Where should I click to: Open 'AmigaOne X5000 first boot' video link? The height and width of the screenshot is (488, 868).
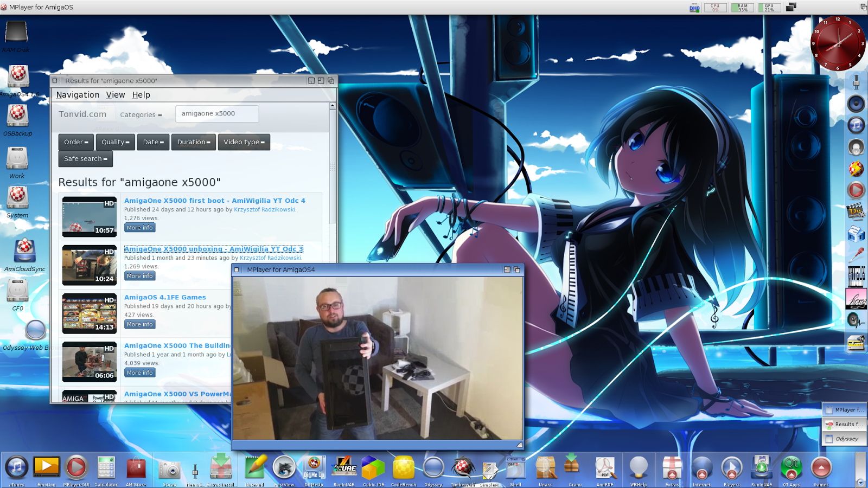click(215, 201)
